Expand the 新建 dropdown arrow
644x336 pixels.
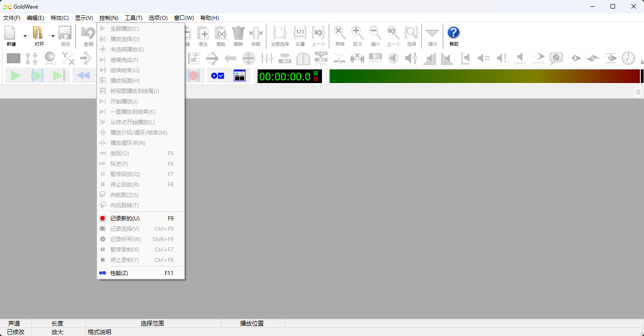tap(25, 36)
